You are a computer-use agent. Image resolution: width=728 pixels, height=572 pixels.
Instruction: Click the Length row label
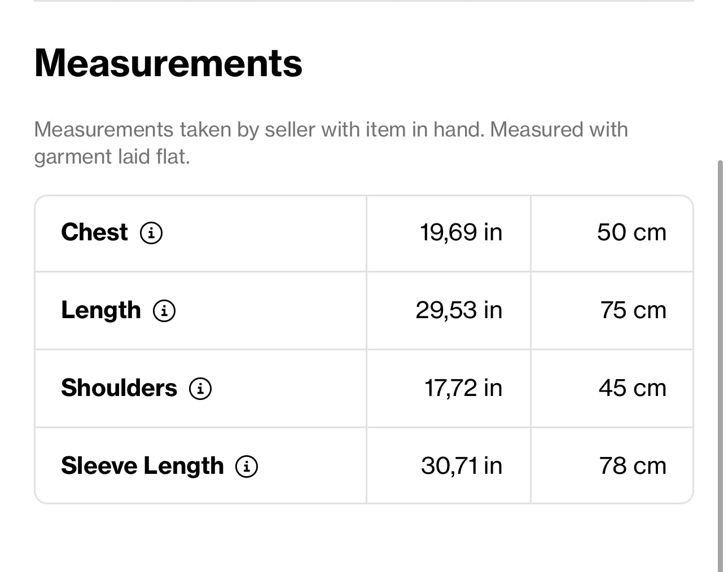[100, 310]
